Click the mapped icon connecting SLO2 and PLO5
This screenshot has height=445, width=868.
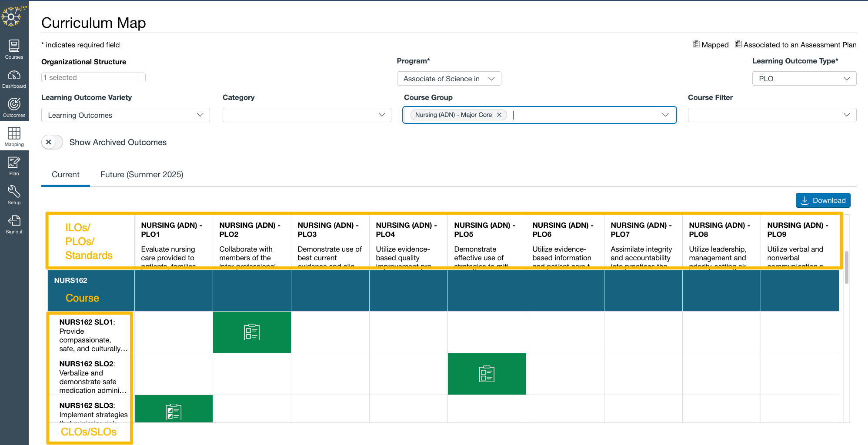[486, 374]
